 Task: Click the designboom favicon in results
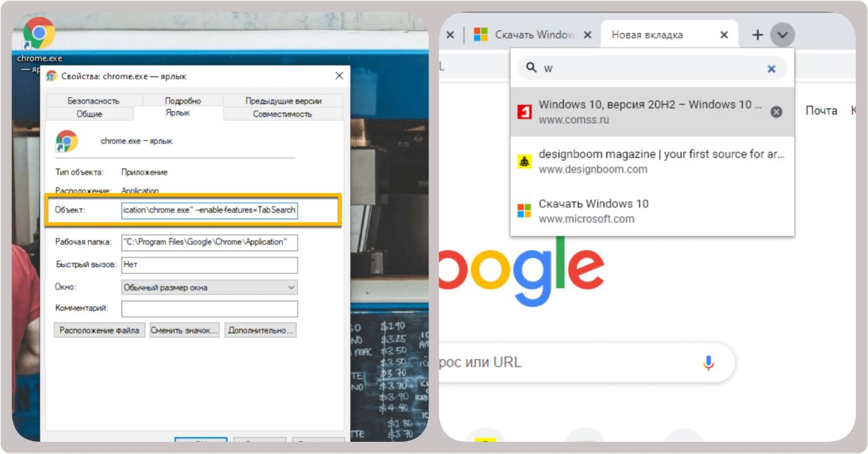[524, 161]
